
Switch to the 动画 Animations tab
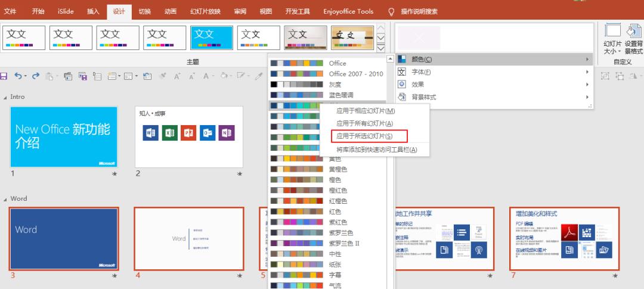coord(171,11)
